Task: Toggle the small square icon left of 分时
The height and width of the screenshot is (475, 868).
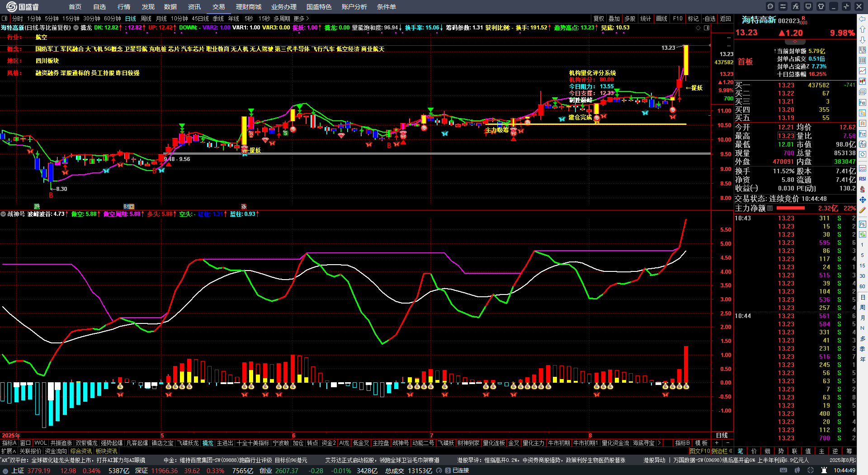Action: point(5,19)
